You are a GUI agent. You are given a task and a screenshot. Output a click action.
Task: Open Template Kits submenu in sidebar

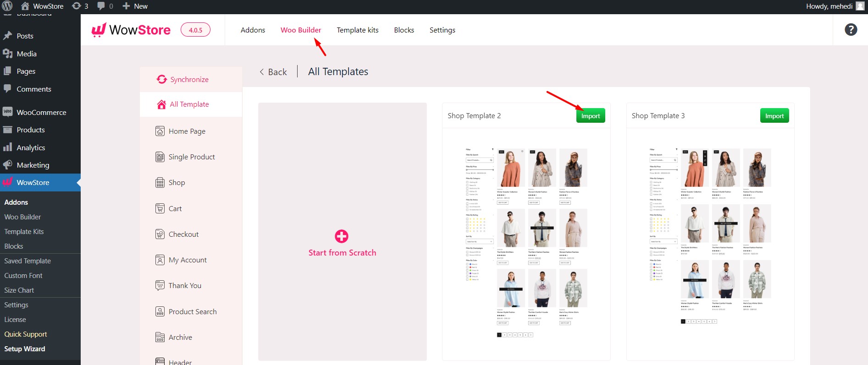pyautogui.click(x=24, y=231)
